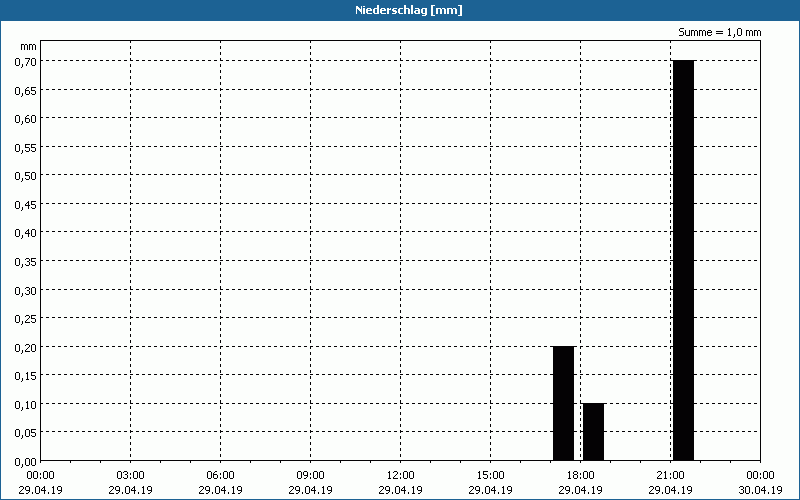The width and height of the screenshot is (800, 500).
Task: Click the 03:00 time axis label
Action: coord(131,476)
